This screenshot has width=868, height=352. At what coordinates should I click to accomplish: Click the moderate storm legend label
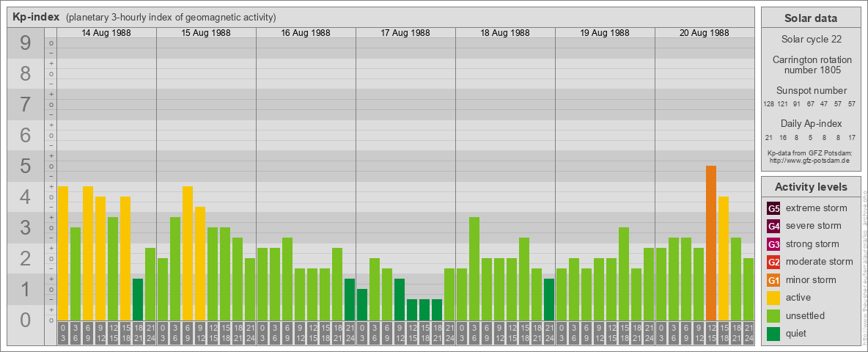(820, 262)
